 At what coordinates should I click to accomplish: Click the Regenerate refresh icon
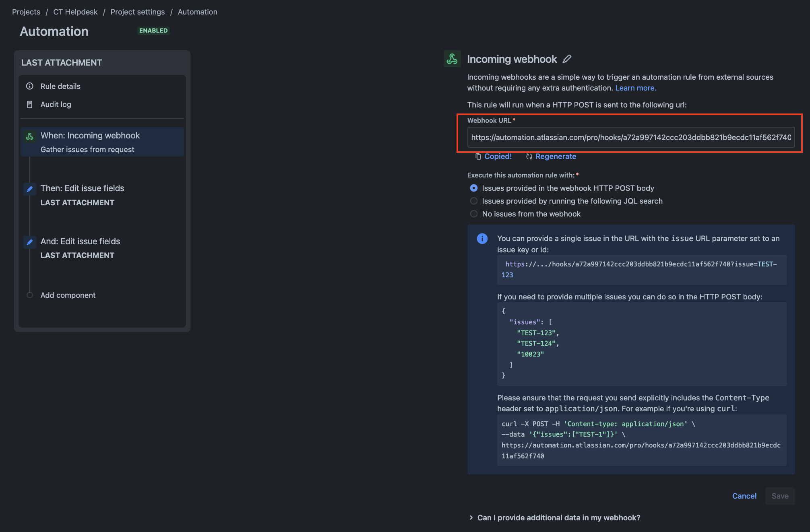pyautogui.click(x=529, y=157)
